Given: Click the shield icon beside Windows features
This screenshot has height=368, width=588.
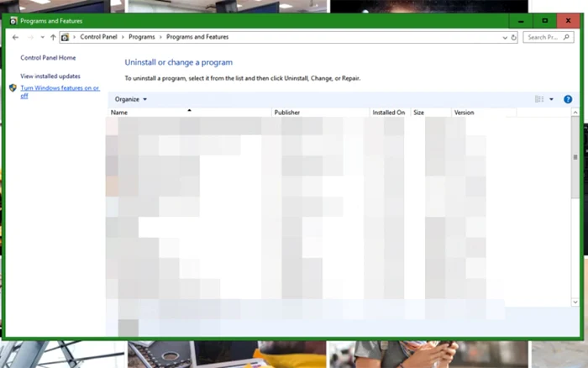Looking at the screenshot, I should [x=13, y=88].
